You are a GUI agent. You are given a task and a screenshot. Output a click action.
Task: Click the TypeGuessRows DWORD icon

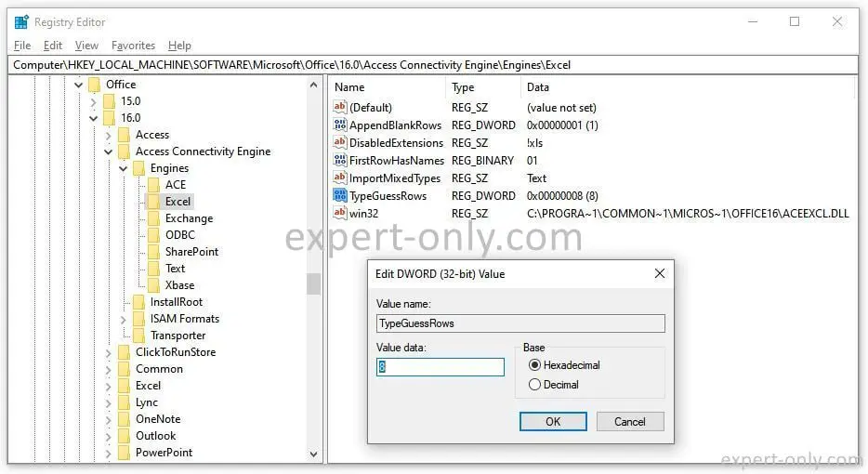coord(340,195)
